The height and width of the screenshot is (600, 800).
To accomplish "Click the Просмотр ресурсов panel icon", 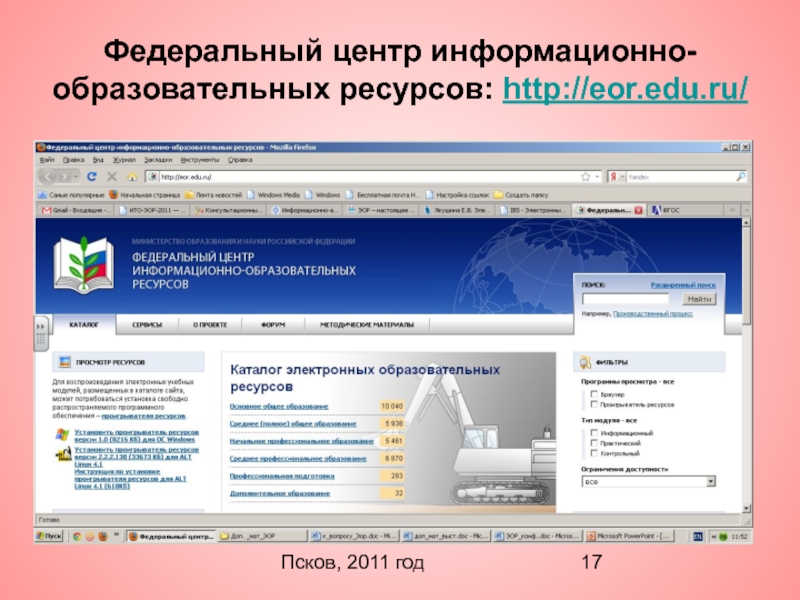I will pyautogui.click(x=65, y=362).
